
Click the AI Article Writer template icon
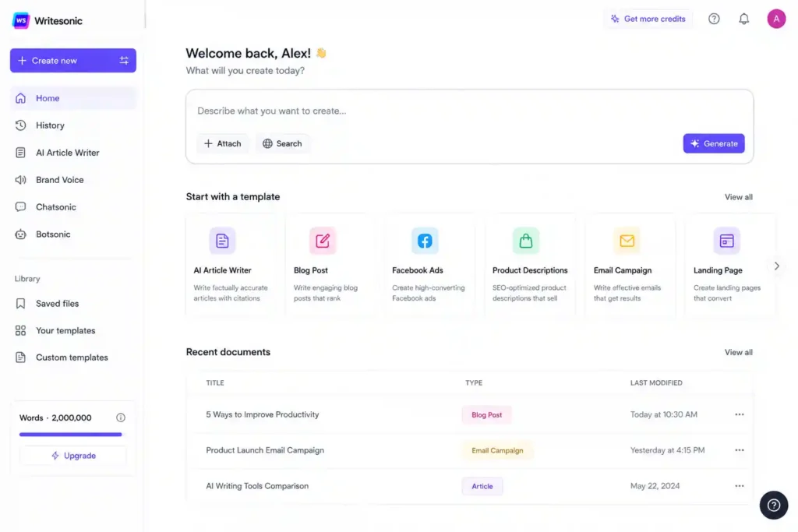[222, 241]
